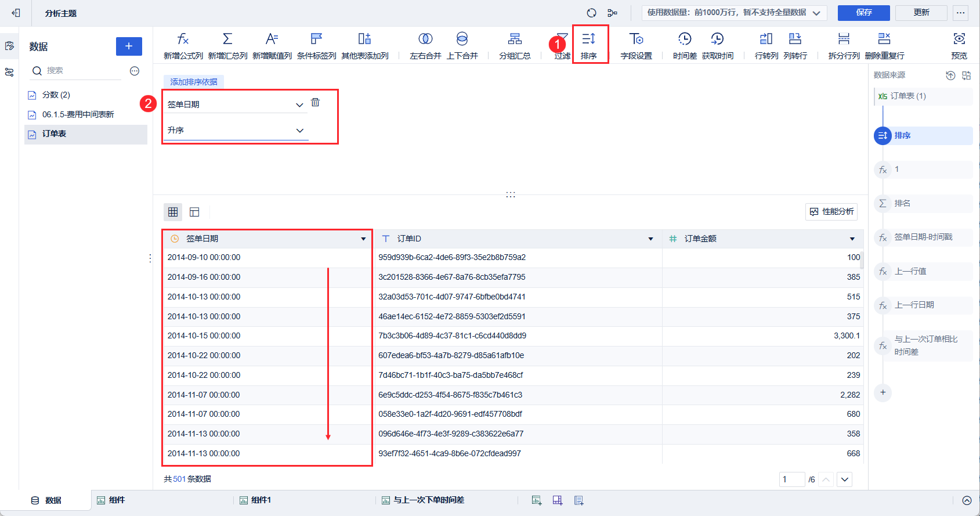Click the 拆分行列 tool
This screenshot has height=516, width=980.
pyautogui.click(x=844, y=46)
